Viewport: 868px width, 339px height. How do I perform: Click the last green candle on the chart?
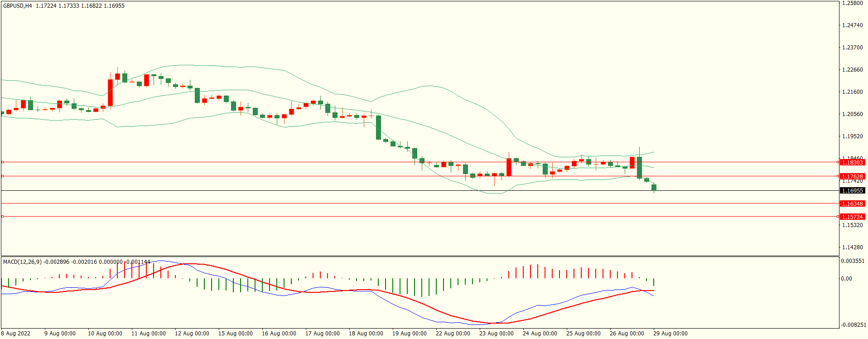654,187
